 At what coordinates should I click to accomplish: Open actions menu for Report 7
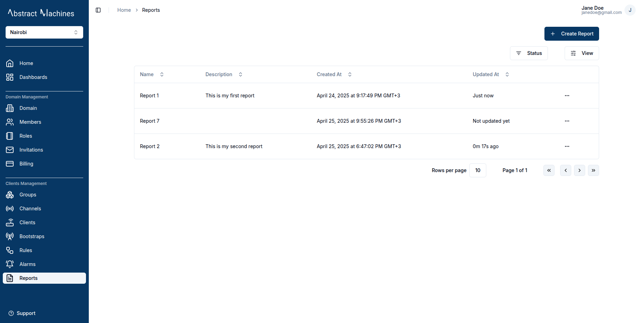[567, 121]
